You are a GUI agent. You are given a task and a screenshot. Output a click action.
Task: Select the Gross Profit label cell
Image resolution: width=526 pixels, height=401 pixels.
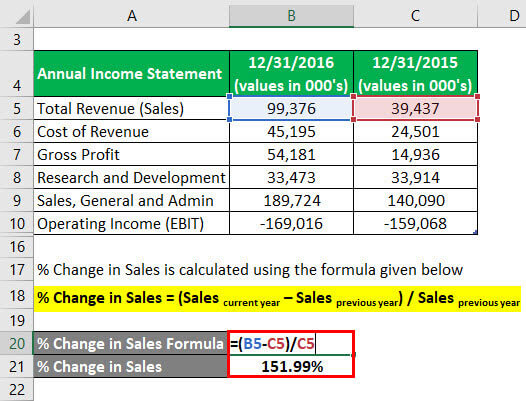click(132, 155)
